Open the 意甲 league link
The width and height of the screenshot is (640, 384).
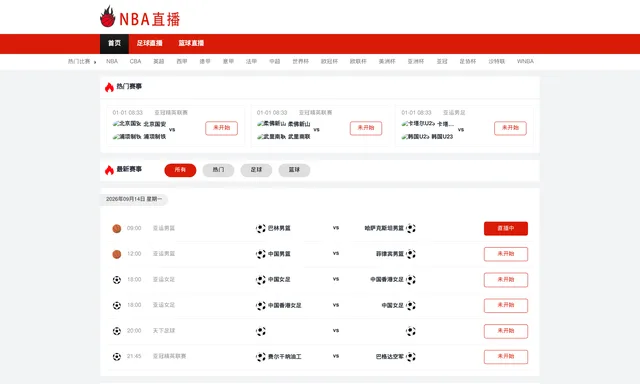(228, 61)
